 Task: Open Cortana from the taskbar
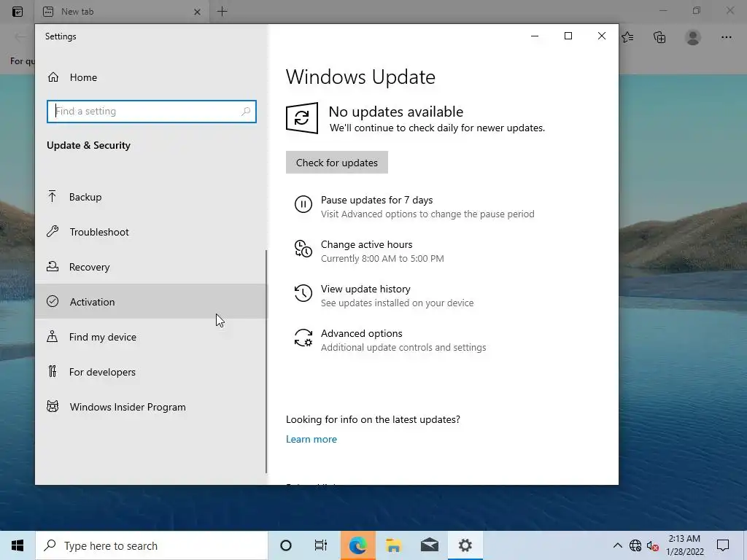click(286, 545)
